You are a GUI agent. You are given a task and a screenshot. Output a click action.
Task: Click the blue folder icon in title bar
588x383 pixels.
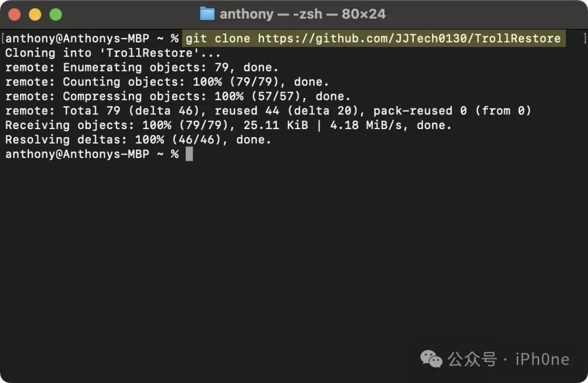coord(207,14)
